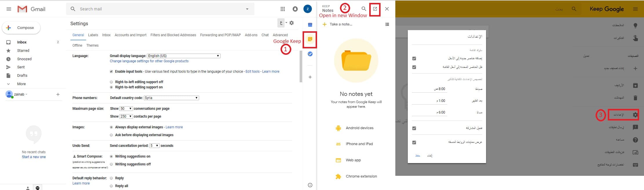Open Gmail display language dropdown

pos(184,56)
